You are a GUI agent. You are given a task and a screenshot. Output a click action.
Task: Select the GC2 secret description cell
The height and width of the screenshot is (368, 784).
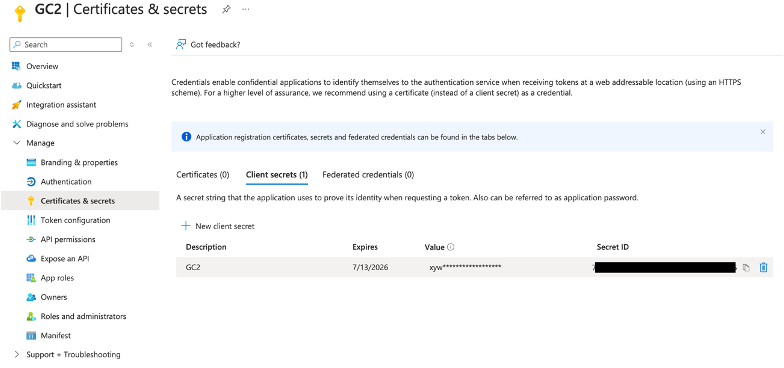[193, 268]
